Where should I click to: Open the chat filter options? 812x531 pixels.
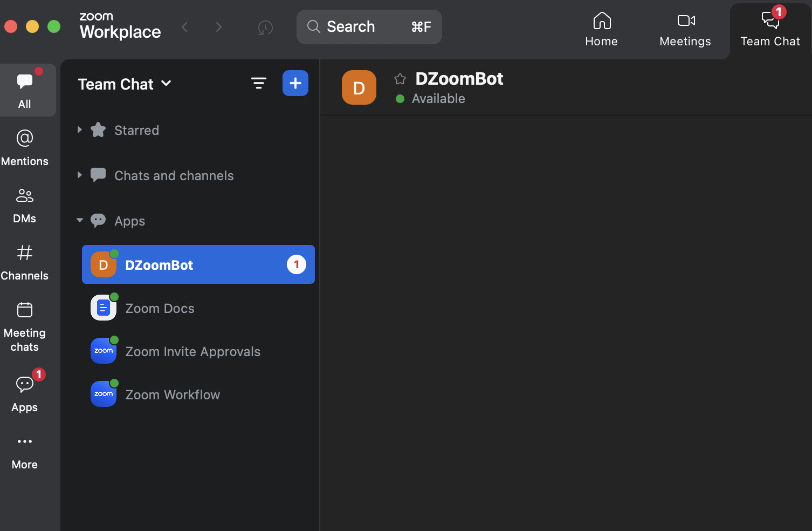(259, 83)
